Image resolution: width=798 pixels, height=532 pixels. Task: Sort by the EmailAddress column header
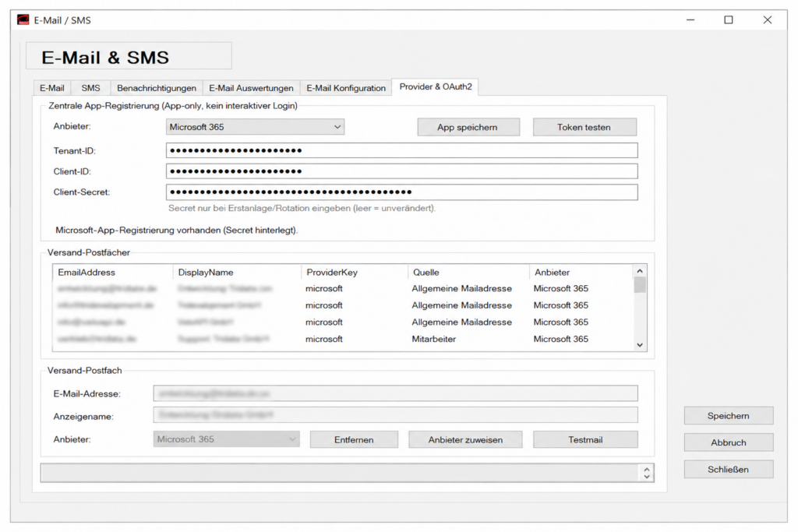[x=113, y=272]
